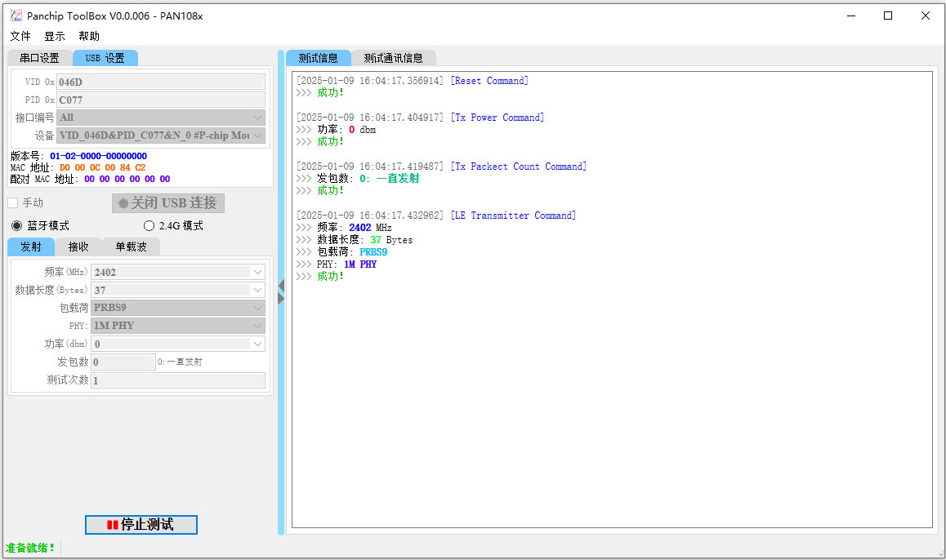946x560 pixels.
Task: Minimize the Panchip ToolBox window
Action: tap(851, 16)
